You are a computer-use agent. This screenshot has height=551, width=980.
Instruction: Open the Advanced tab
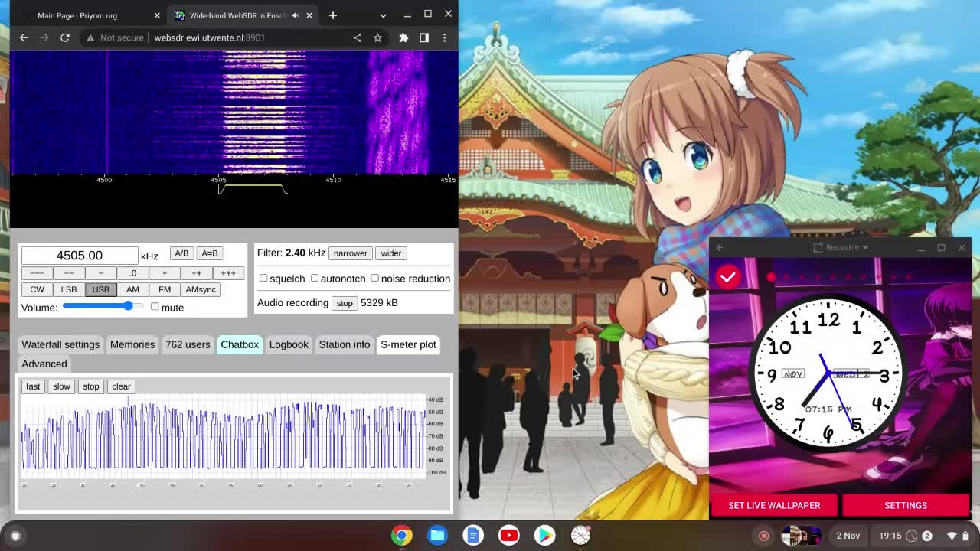(44, 364)
